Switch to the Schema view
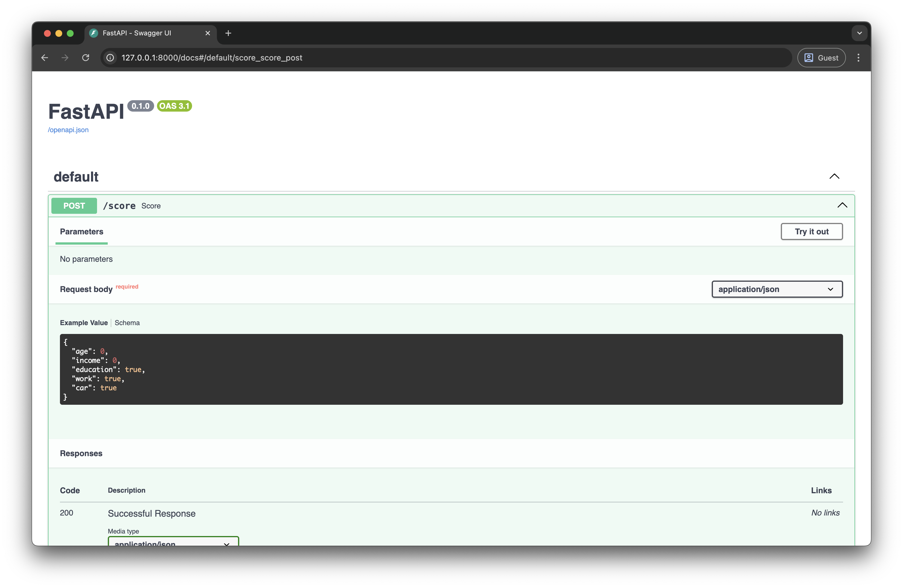This screenshot has height=588, width=903. [x=127, y=323]
